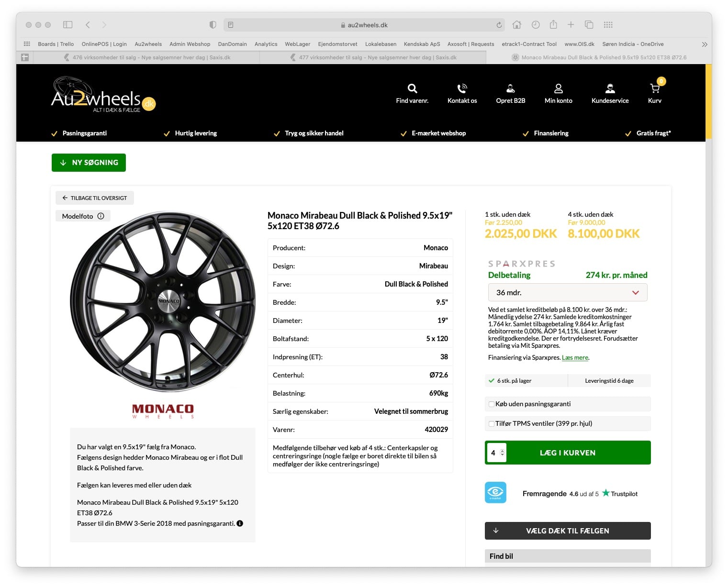Open the 36 mdr. installment dropdown
This screenshot has width=728, height=587.
(x=567, y=292)
